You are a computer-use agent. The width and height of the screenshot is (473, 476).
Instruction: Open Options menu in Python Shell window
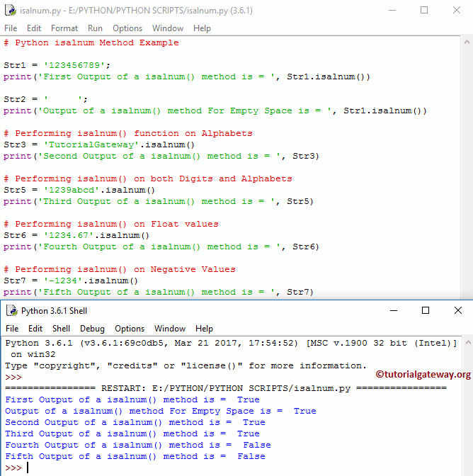point(130,329)
